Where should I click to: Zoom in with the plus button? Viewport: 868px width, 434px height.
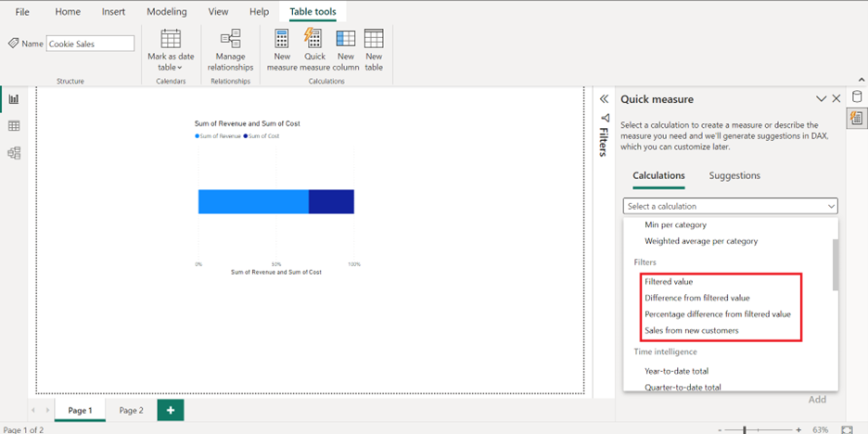[798, 429]
